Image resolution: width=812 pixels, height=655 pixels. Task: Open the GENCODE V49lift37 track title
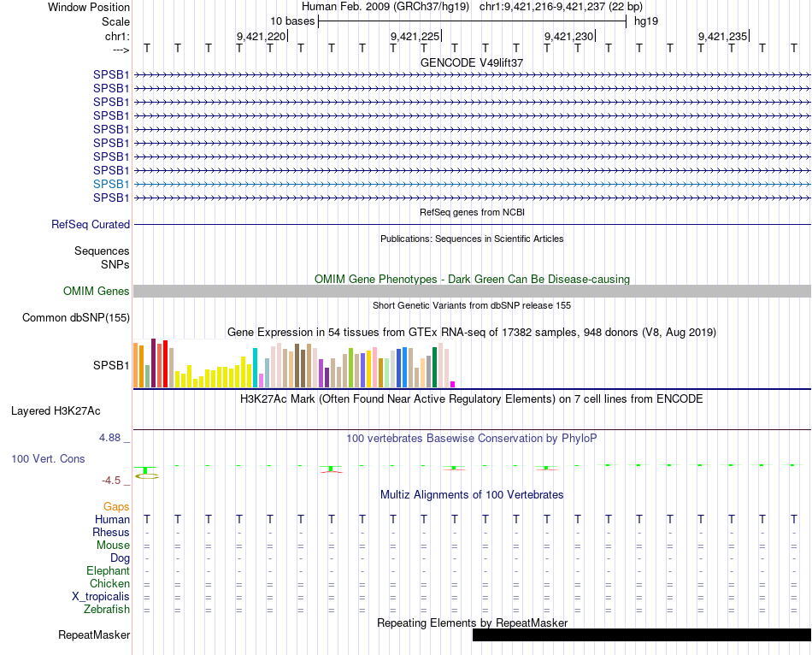[x=472, y=62]
